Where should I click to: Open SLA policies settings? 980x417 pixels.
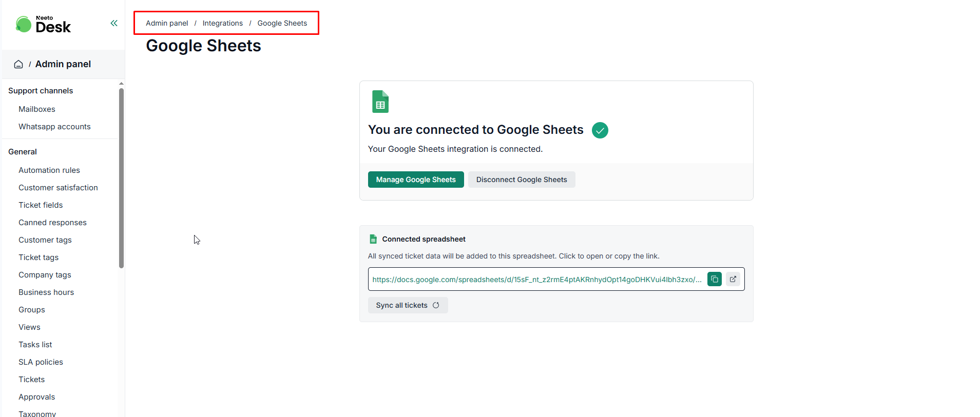tap(41, 362)
